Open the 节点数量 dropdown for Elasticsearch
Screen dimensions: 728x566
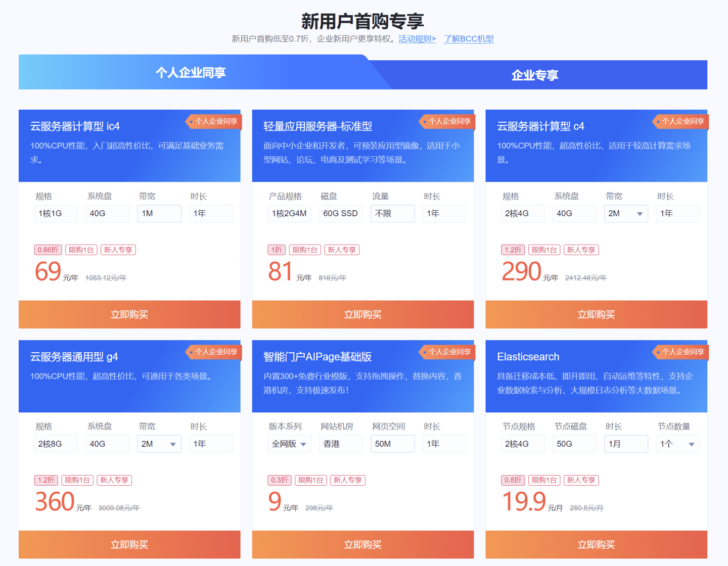point(677,444)
